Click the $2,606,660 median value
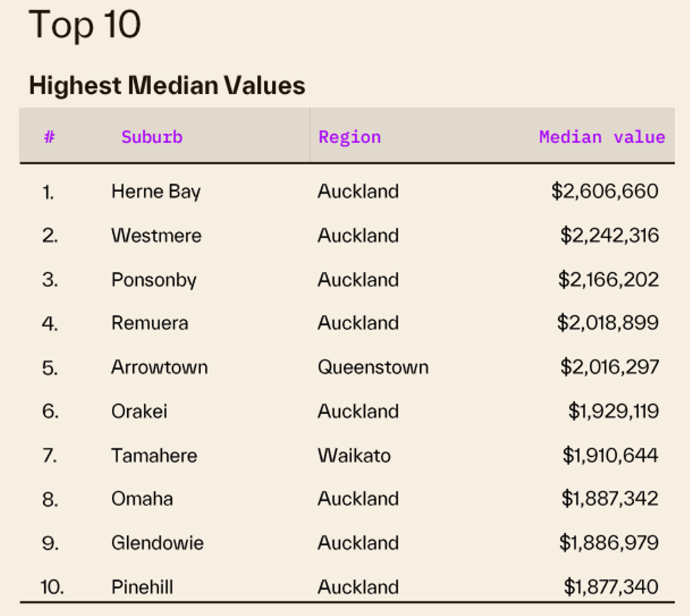This screenshot has height=616, width=690. pos(605,191)
